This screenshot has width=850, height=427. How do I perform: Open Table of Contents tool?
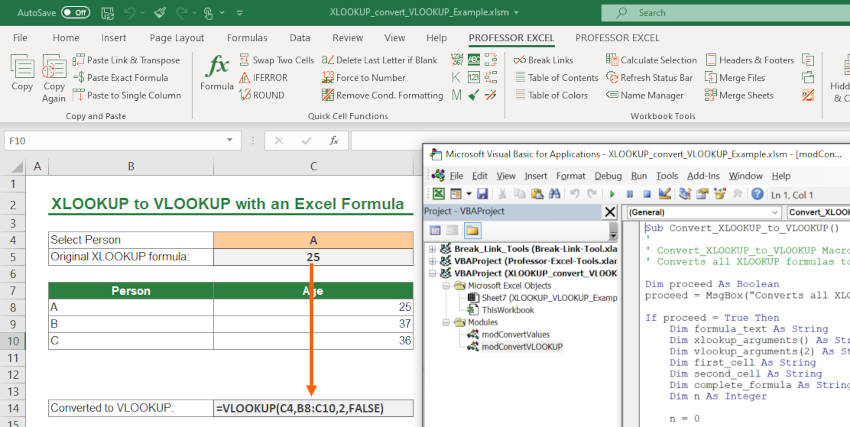click(x=556, y=77)
